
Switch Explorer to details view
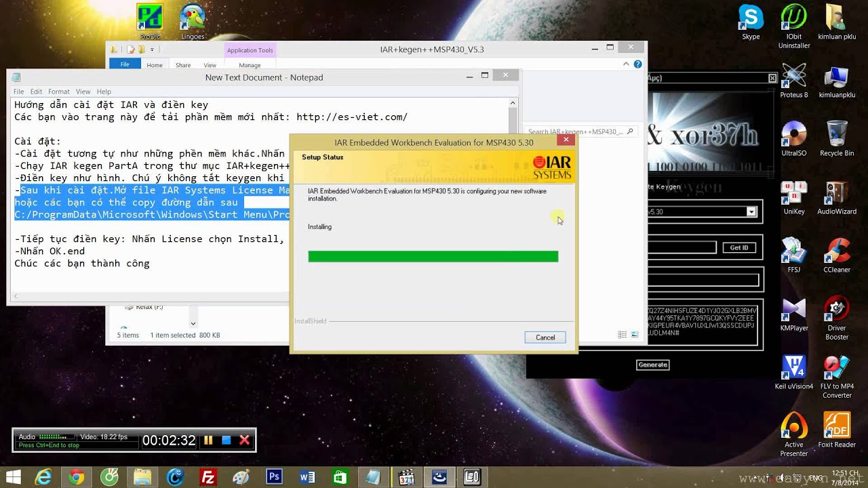[623, 335]
